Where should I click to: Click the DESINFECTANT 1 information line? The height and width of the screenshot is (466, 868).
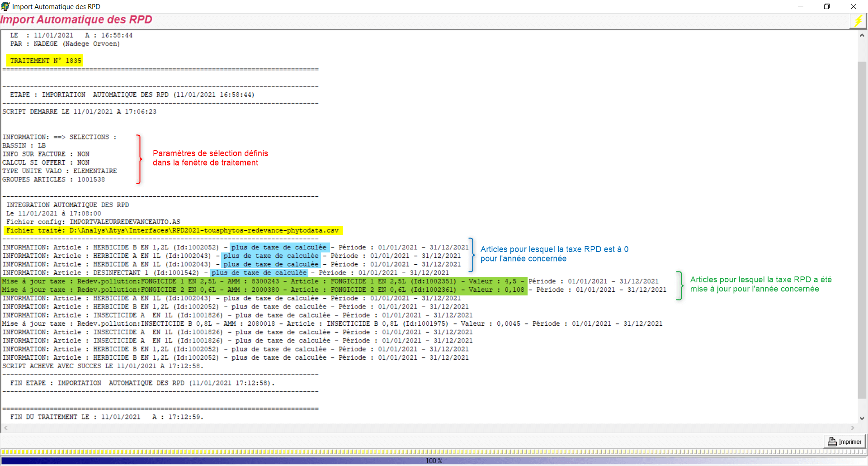point(225,273)
